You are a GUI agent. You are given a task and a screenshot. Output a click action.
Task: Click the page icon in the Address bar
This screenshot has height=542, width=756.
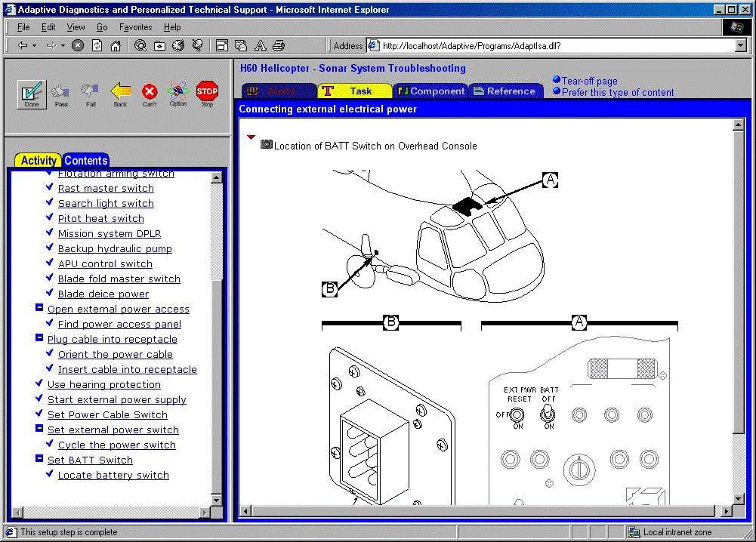(x=373, y=46)
